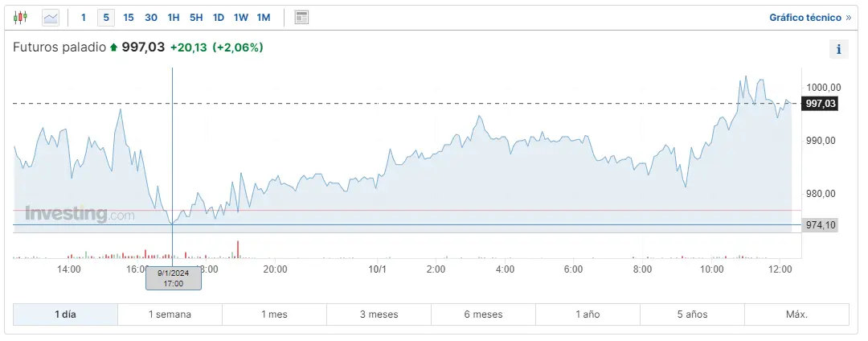Choose the 30 minute interval
Screen dimensions: 868x341
pos(151,17)
